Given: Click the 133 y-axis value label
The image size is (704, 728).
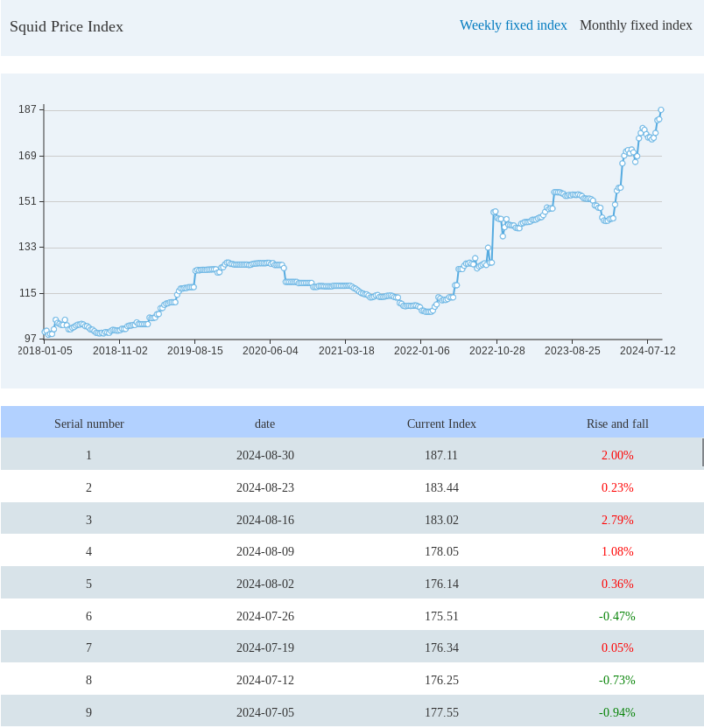Looking at the screenshot, I should click(28, 247).
